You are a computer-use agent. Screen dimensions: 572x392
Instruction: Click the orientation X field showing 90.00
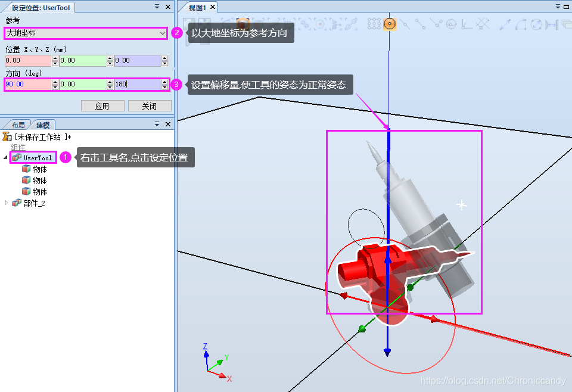[x=29, y=84]
